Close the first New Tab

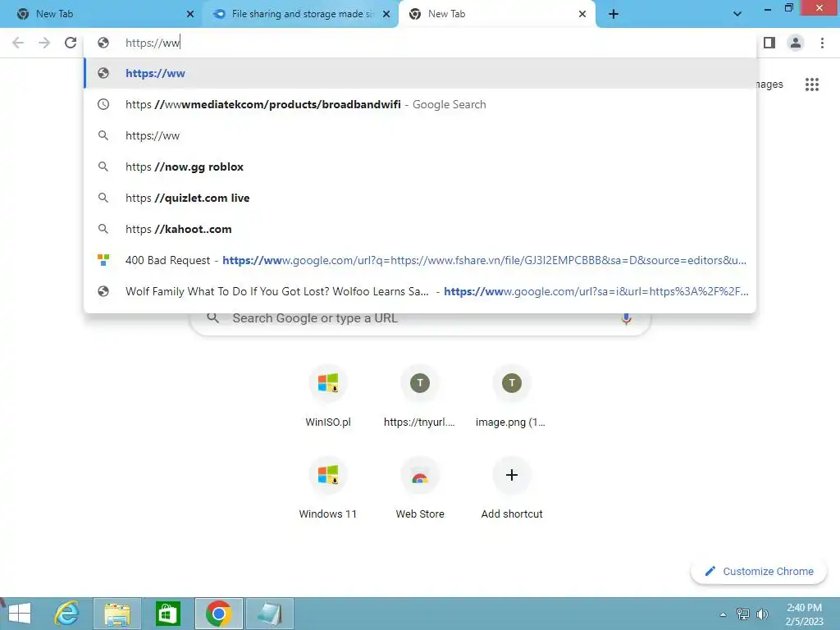click(190, 14)
